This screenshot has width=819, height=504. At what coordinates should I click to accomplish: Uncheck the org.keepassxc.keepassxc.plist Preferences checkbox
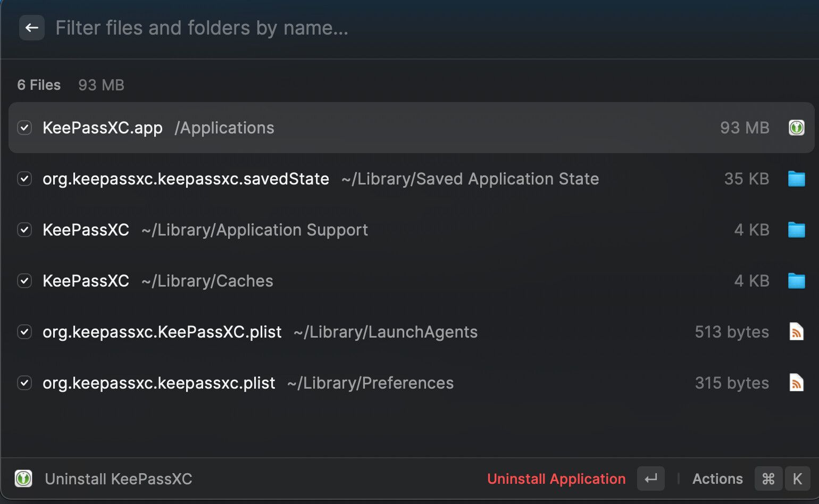(24, 383)
